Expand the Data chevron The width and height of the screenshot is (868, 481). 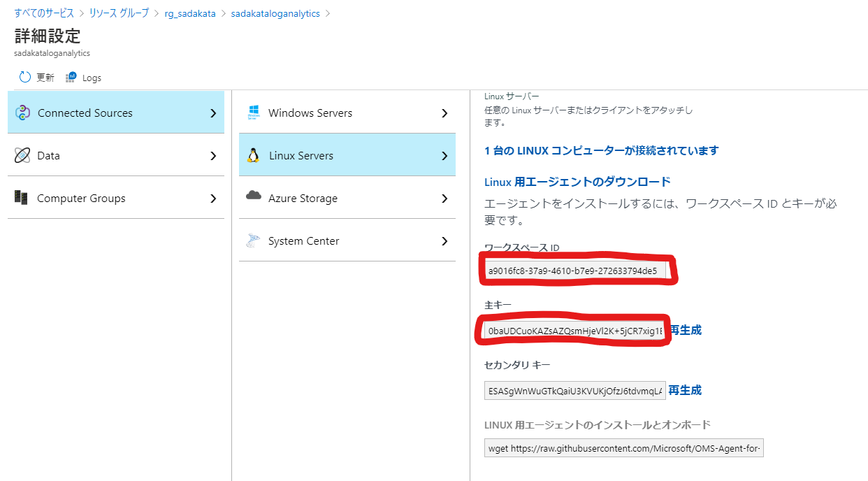pyautogui.click(x=213, y=156)
